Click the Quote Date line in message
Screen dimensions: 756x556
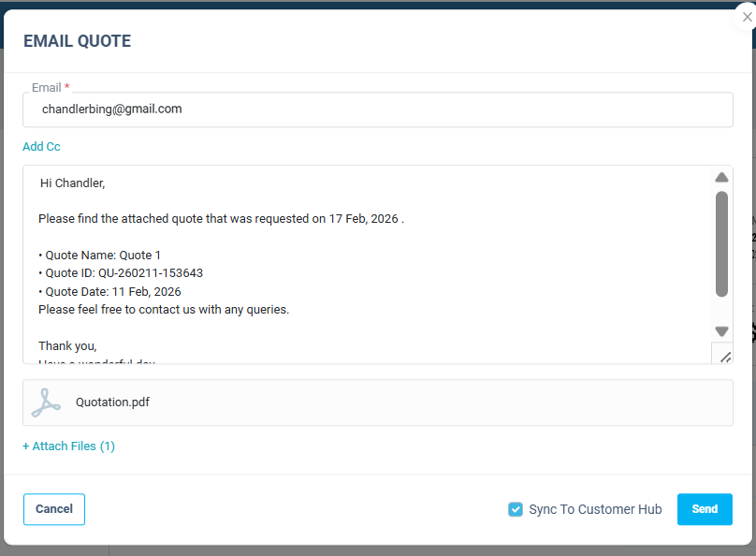(109, 292)
